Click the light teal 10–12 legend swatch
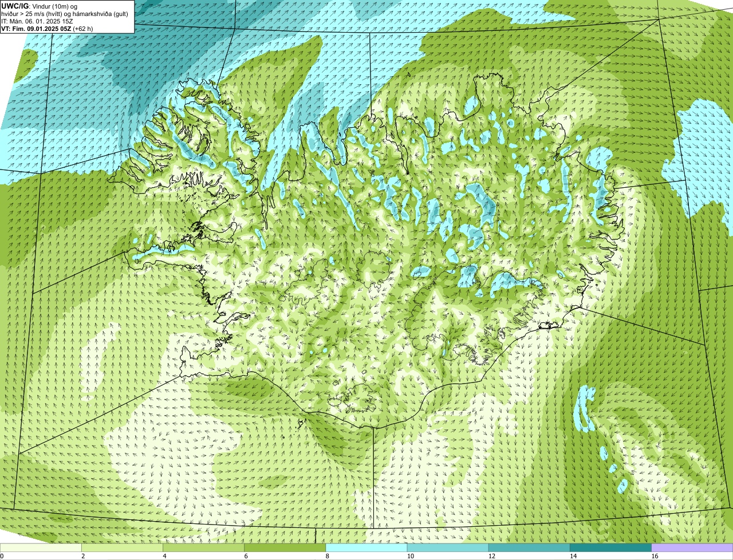Image resolution: width=733 pixels, height=560 pixels. [x=448, y=547]
